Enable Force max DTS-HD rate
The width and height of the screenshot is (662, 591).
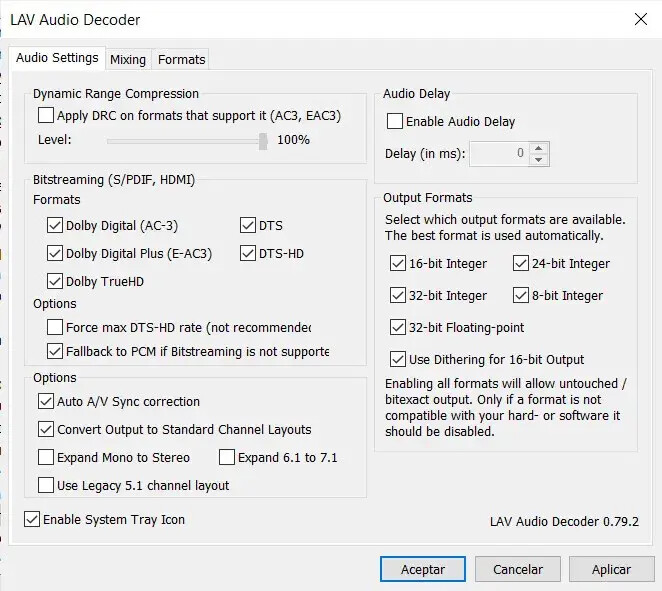coord(55,327)
